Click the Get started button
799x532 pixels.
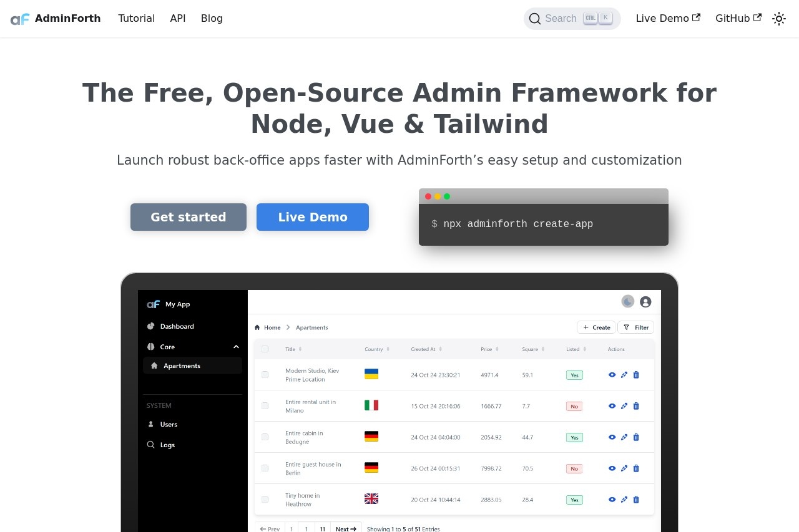coord(189,217)
